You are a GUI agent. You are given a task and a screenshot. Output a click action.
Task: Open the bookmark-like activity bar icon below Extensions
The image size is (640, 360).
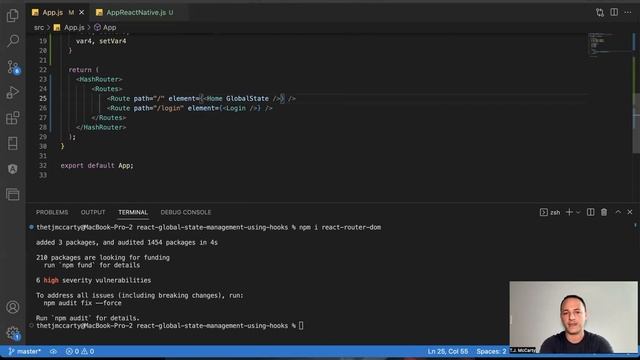pos(13,143)
